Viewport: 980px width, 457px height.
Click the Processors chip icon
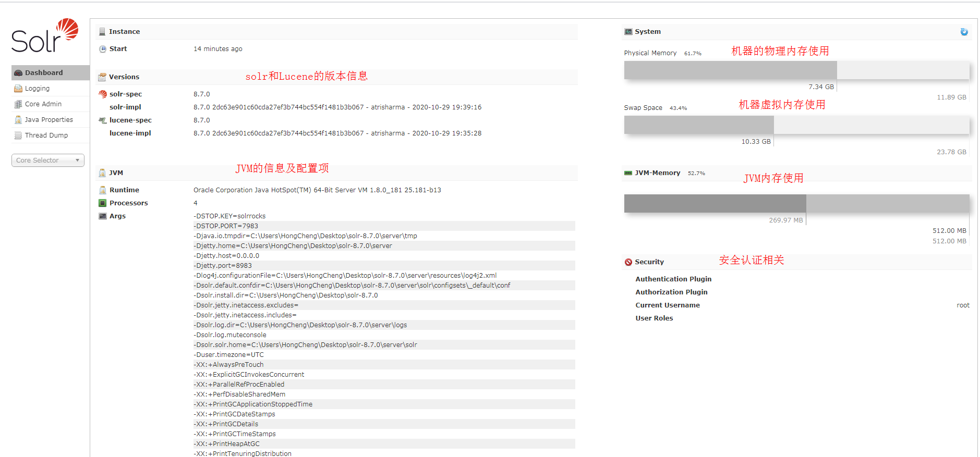coord(103,203)
